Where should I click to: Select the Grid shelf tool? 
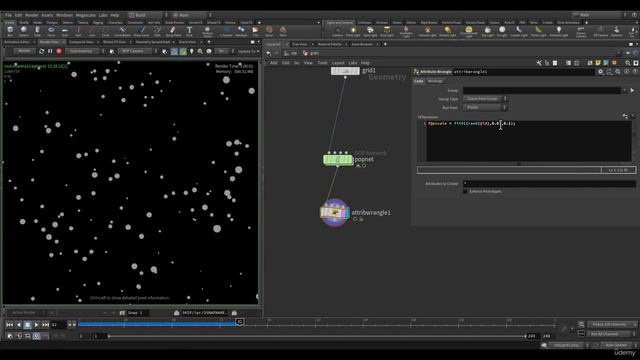point(64,31)
